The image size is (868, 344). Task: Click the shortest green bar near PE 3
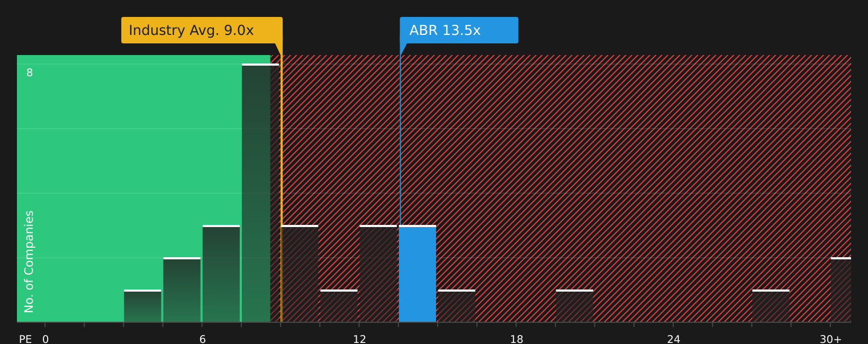[x=142, y=306]
